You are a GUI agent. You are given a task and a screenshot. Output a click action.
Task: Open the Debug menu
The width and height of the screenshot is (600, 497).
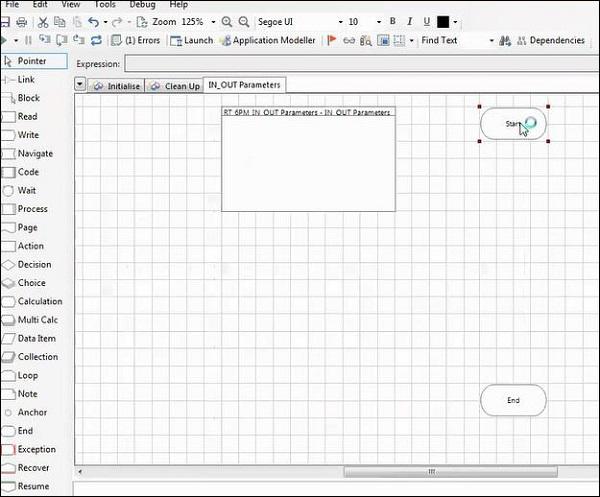click(x=142, y=4)
